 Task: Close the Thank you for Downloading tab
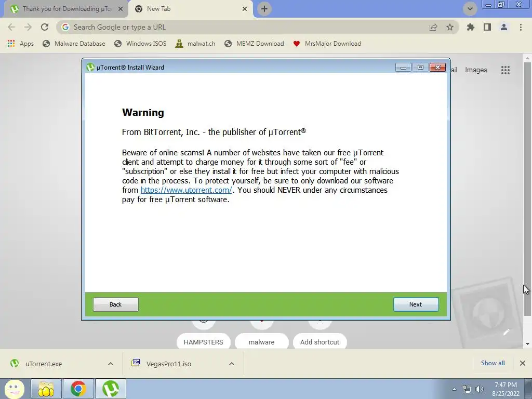pyautogui.click(x=121, y=9)
